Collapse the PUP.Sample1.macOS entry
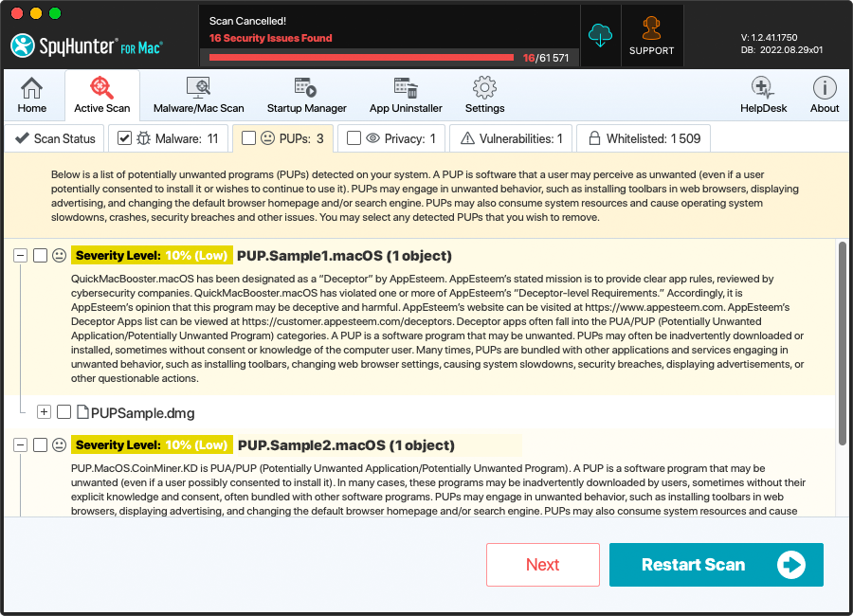The width and height of the screenshot is (853, 616). click(x=20, y=256)
